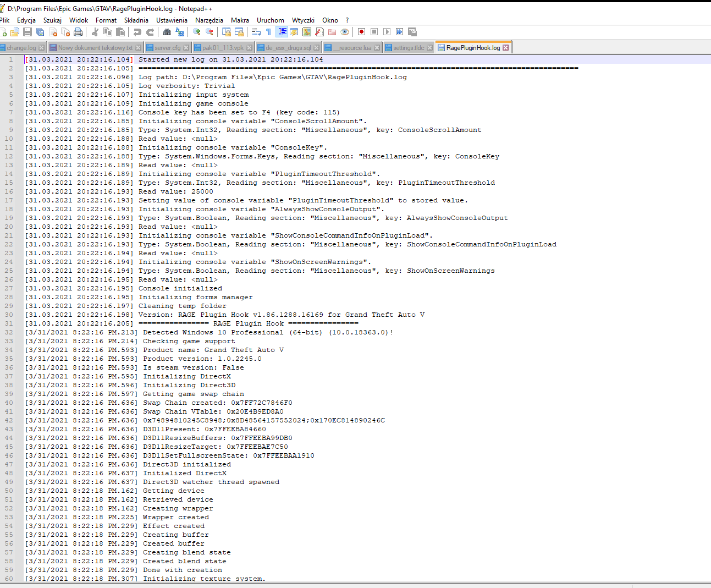The width and height of the screenshot is (711, 588).
Task: Close the de_esx_drugs.sql tab
Action: (x=317, y=48)
